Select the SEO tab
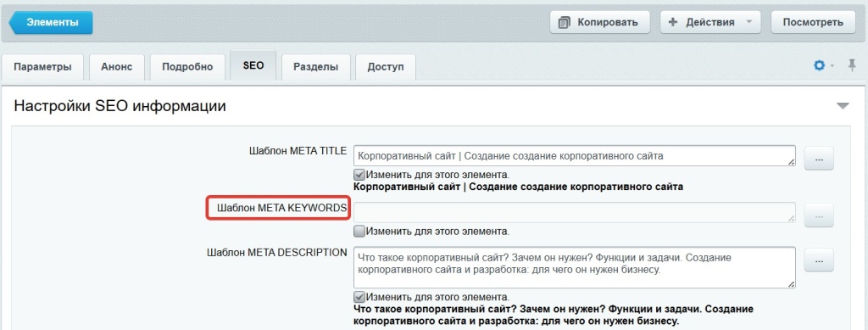 [x=253, y=65]
